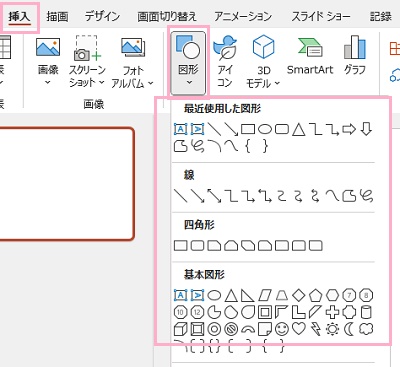Image resolution: width=400 pixels, height=367 pixels.
Task: Select pentagon in 基本図形
Action: click(x=315, y=295)
